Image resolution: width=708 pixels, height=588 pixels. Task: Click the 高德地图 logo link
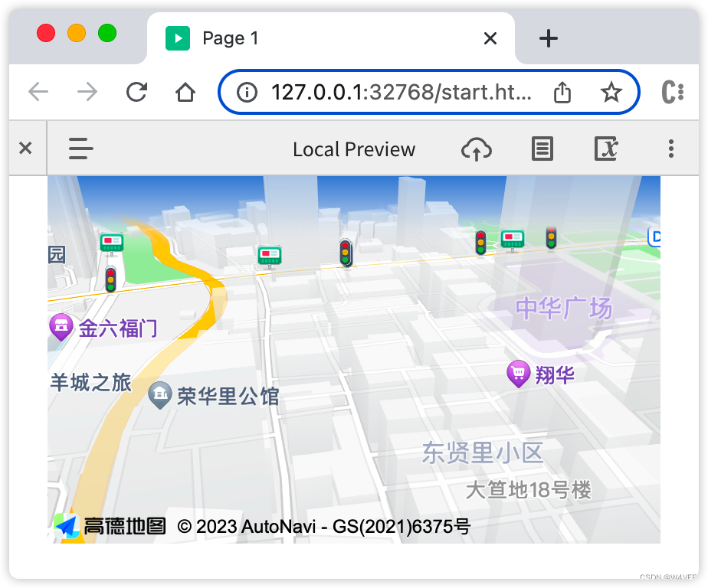pos(111,526)
